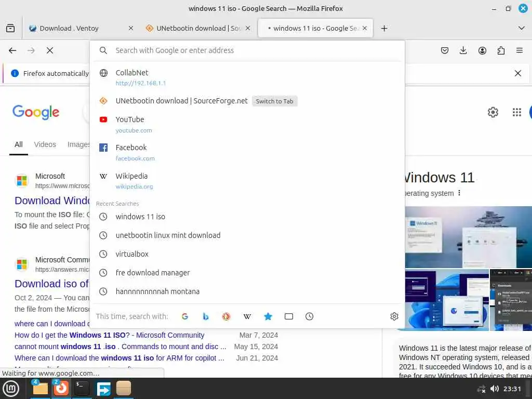
Task: Search this time with Google icon
Action: (185, 316)
